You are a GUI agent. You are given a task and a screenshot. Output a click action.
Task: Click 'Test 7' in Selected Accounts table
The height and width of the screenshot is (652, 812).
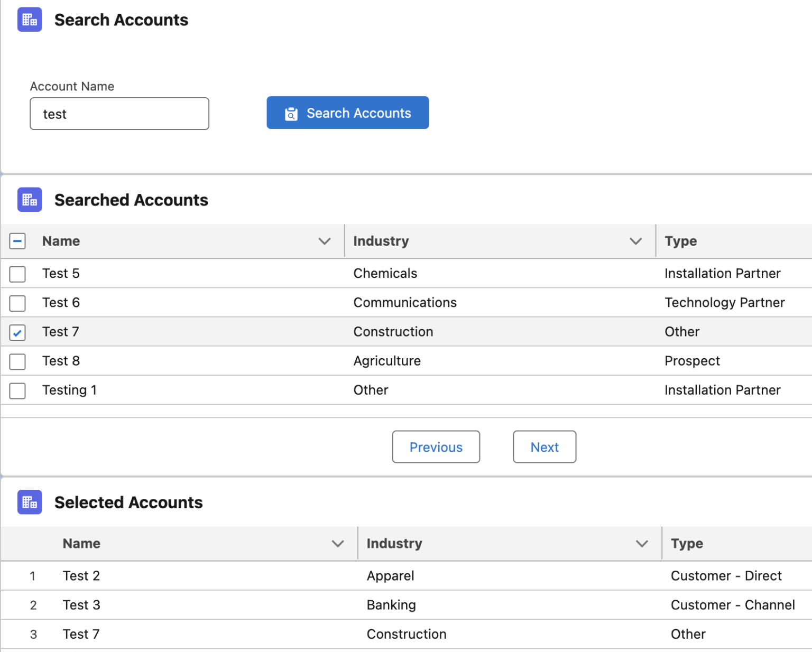click(81, 634)
